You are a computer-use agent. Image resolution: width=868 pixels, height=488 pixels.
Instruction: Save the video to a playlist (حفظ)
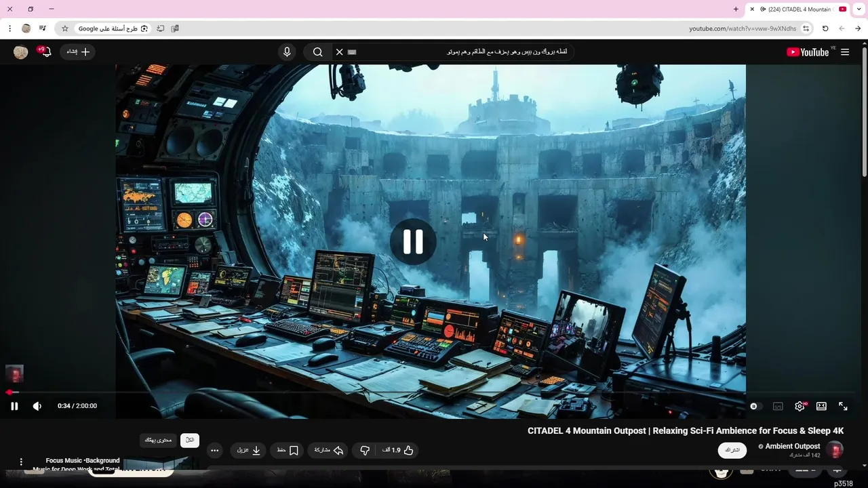[x=288, y=450]
